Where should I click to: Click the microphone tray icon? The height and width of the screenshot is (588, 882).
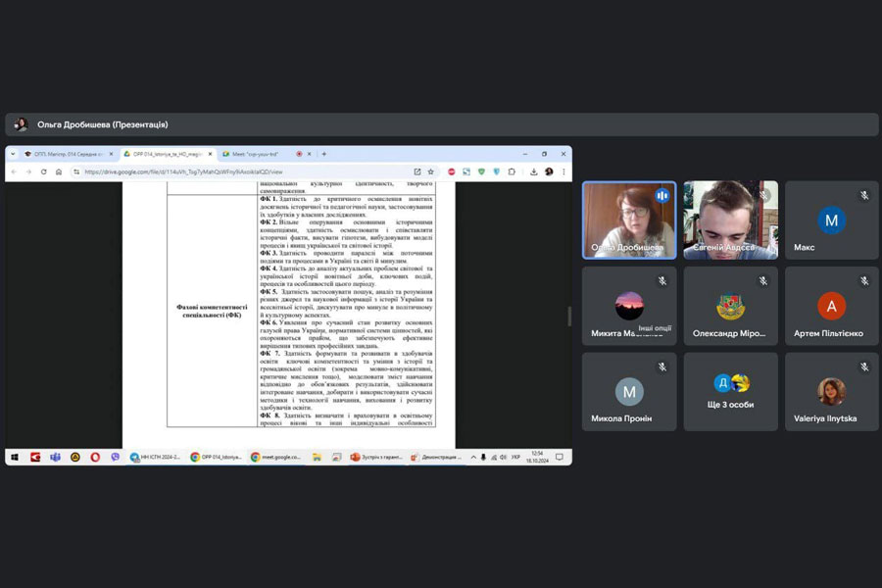(483, 457)
